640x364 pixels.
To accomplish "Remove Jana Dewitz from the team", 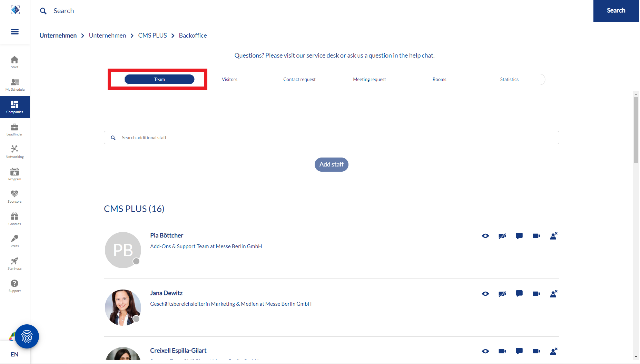I will (554, 294).
